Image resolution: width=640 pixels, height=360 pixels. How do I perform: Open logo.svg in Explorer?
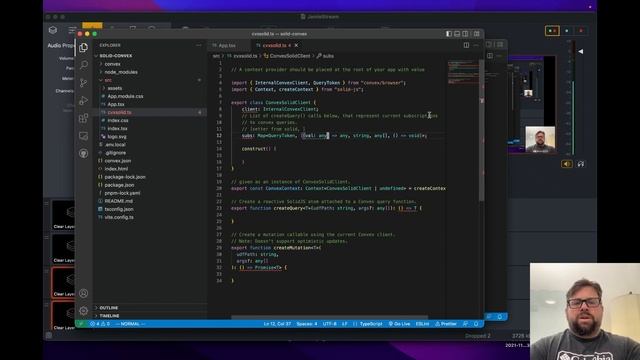(117, 137)
